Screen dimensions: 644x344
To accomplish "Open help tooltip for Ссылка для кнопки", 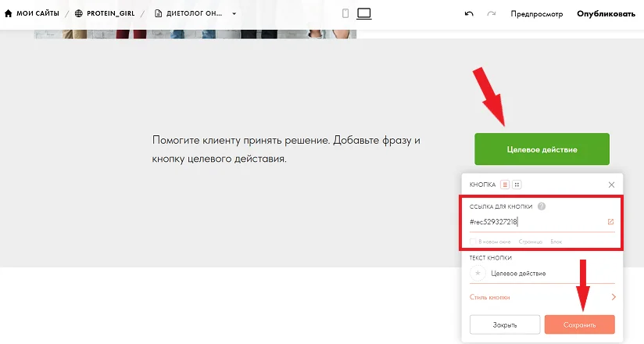I will pyautogui.click(x=542, y=206).
